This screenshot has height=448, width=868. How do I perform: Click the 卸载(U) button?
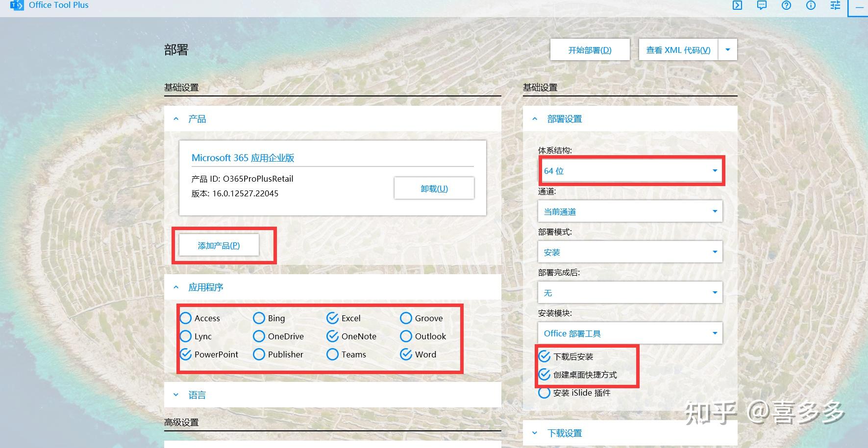434,189
